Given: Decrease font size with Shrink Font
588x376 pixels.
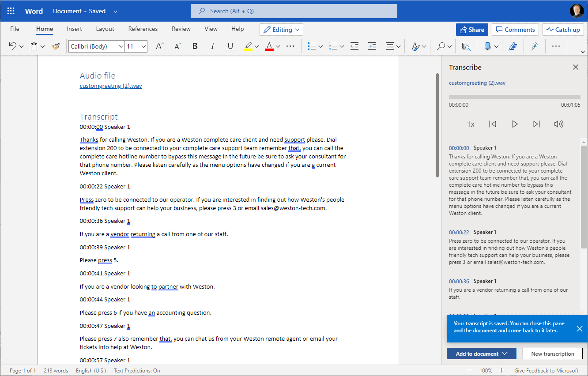Looking at the screenshot, I should [x=177, y=46].
